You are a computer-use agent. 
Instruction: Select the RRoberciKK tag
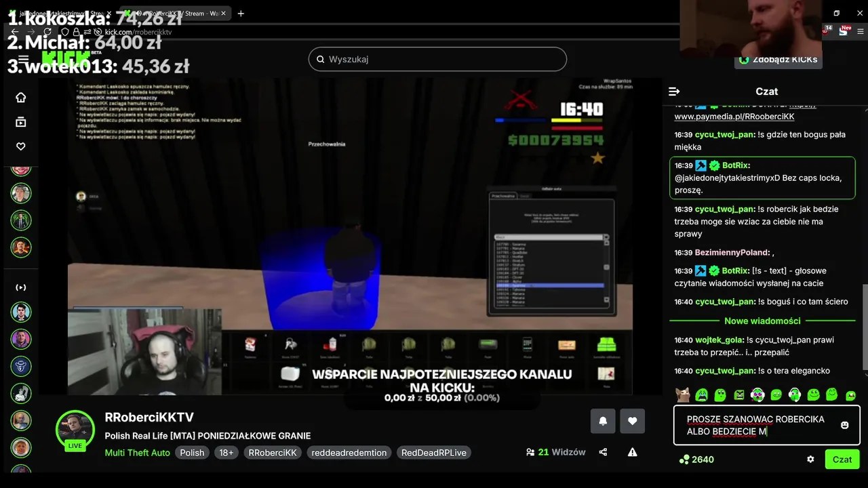coord(273,453)
